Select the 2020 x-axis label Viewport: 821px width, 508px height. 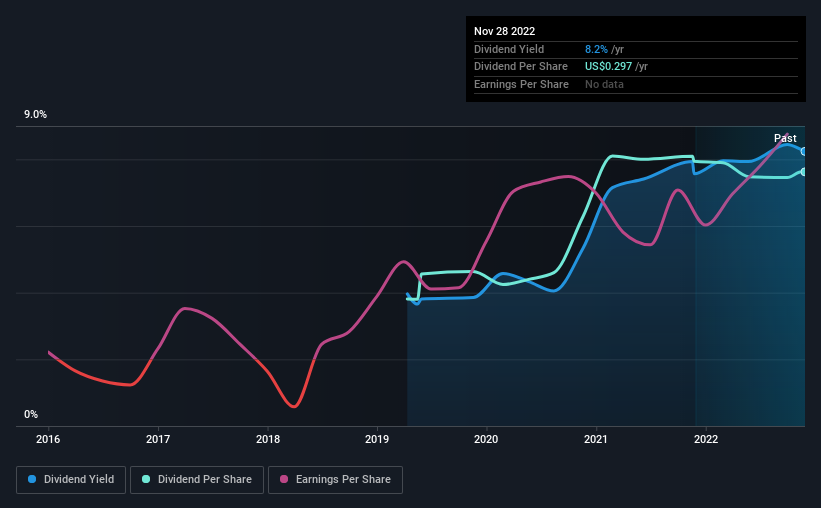(x=486, y=439)
